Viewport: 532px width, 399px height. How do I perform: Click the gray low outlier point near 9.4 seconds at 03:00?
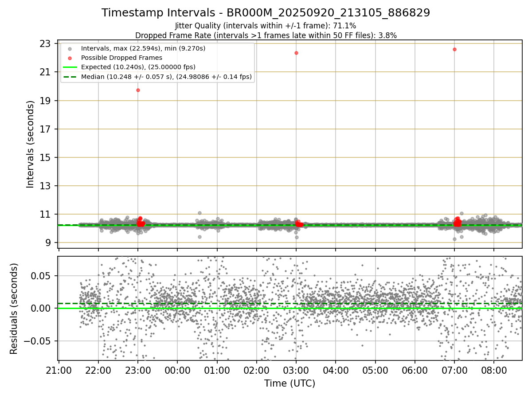[297, 237]
